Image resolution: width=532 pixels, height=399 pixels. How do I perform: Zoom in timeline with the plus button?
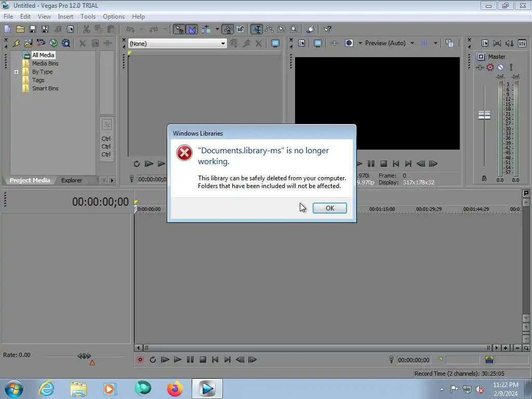(x=506, y=348)
